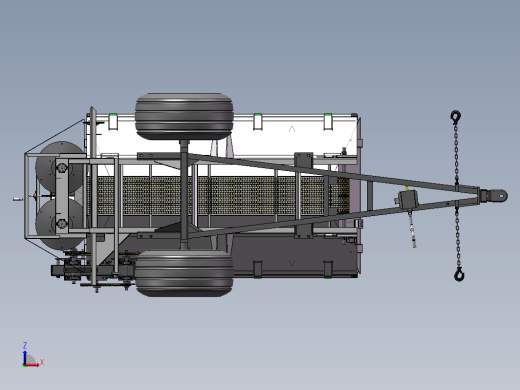520x390 pixels.
Task: Select the upper safety chain hook
Action: coord(455,117)
